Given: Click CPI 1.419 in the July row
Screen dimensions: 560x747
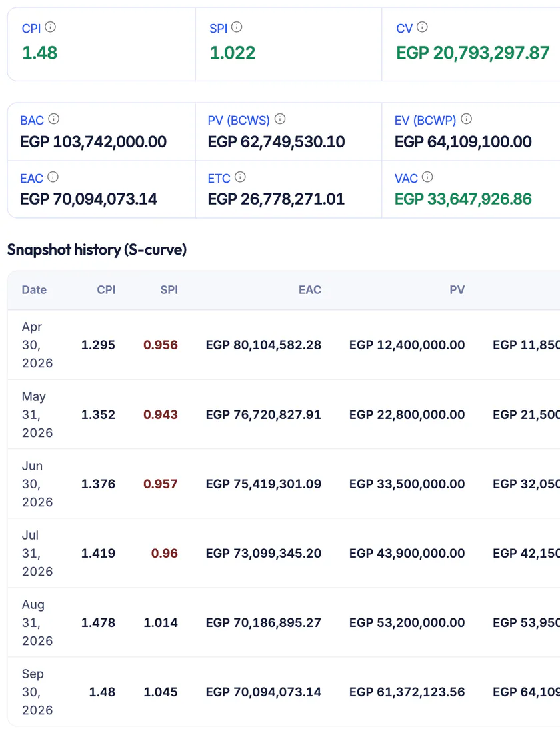Looking at the screenshot, I should pos(98,553).
